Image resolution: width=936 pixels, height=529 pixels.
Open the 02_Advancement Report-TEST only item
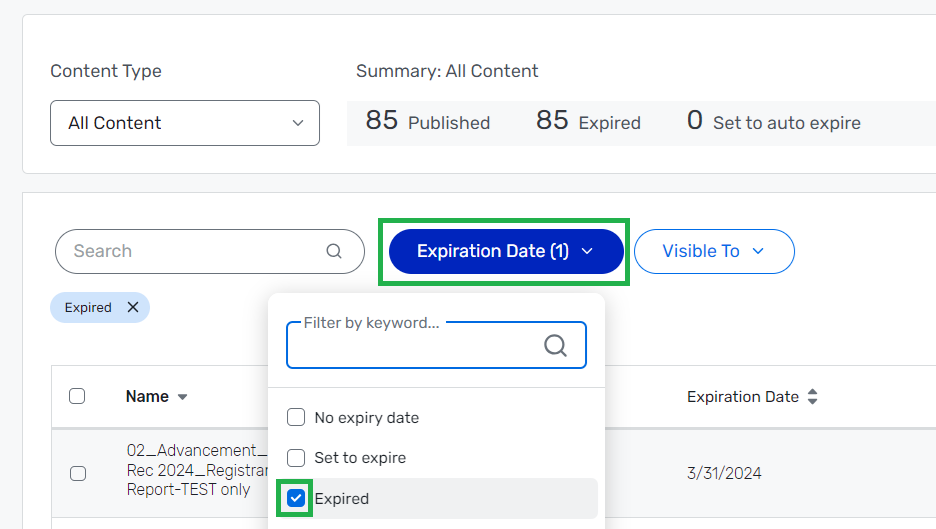pos(197,470)
